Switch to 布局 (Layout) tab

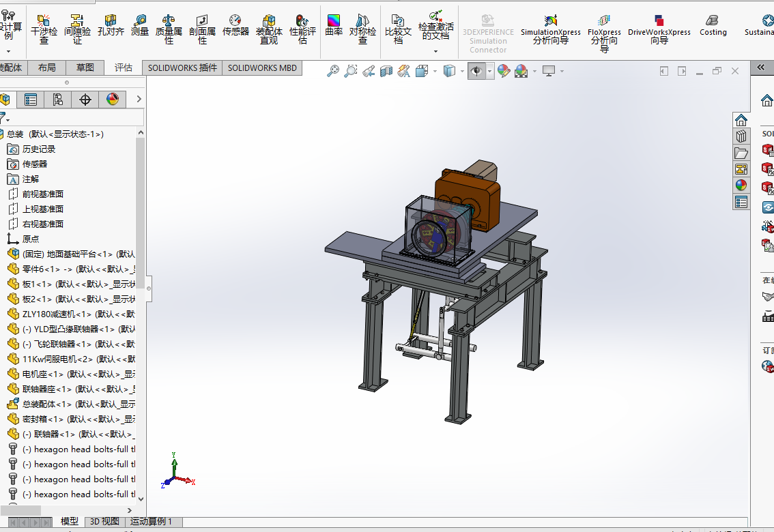coord(47,68)
